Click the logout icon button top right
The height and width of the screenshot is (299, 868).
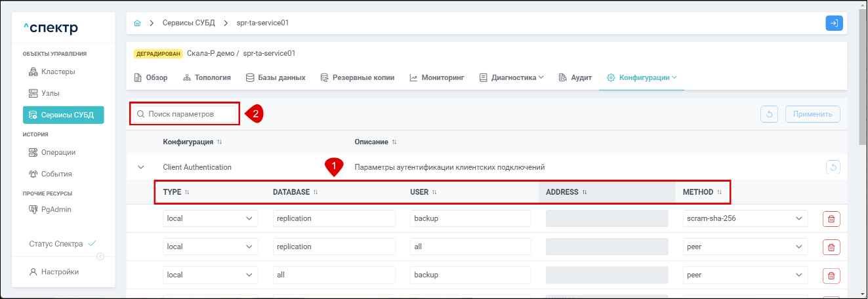[833, 23]
